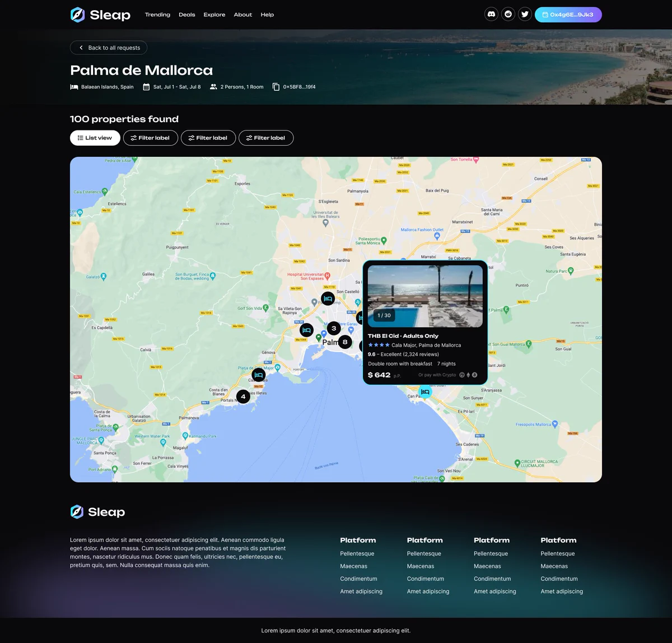This screenshot has width=672, height=643.
Task: Click the calendar icon beside Sat, Jul 1
Action: [146, 87]
